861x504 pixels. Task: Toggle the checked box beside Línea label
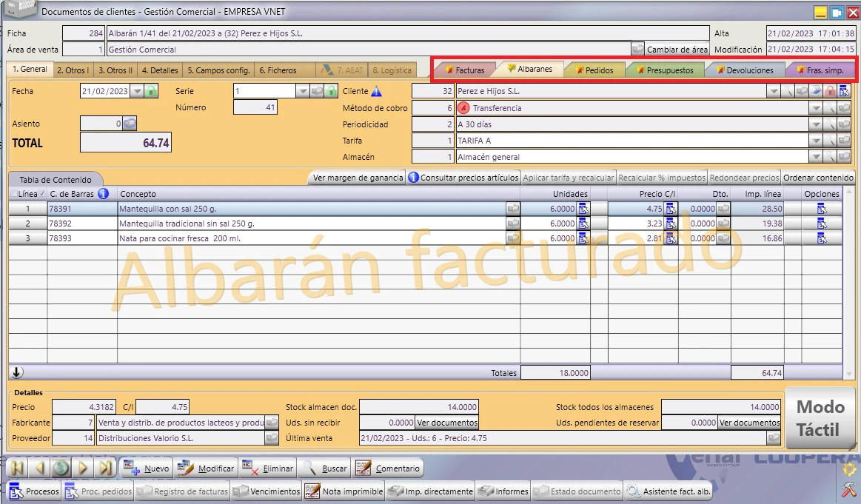[x=42, y=194]
